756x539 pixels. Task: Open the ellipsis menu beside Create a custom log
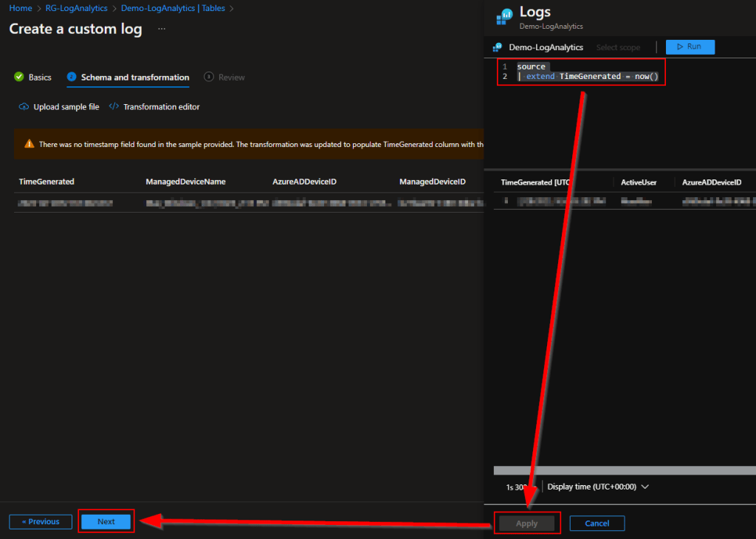coord(162,29)
